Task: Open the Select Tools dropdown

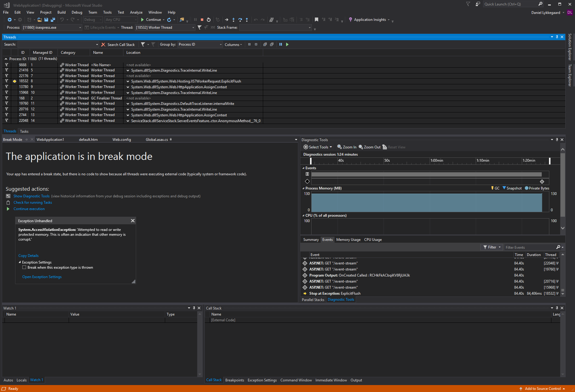Action: pyautogui.click(x=318, y=147)
